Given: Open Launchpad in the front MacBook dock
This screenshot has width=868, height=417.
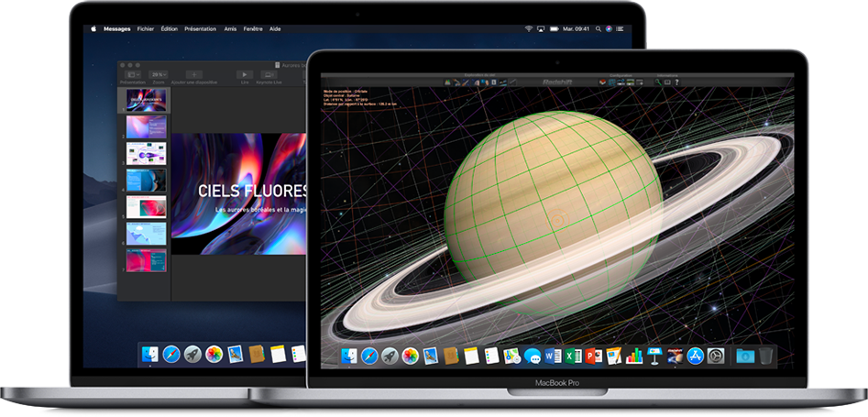Looking at the screenshot, I should pos(390,356).
